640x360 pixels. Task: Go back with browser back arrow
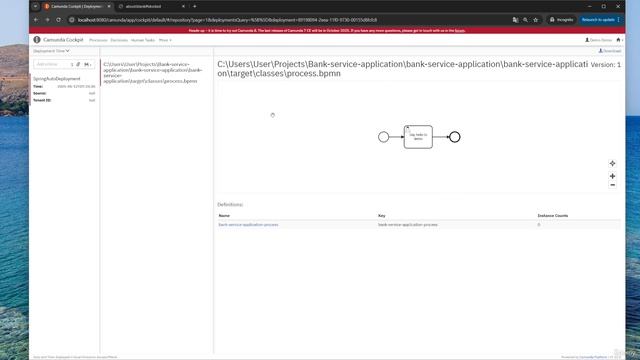click(36, 20)
